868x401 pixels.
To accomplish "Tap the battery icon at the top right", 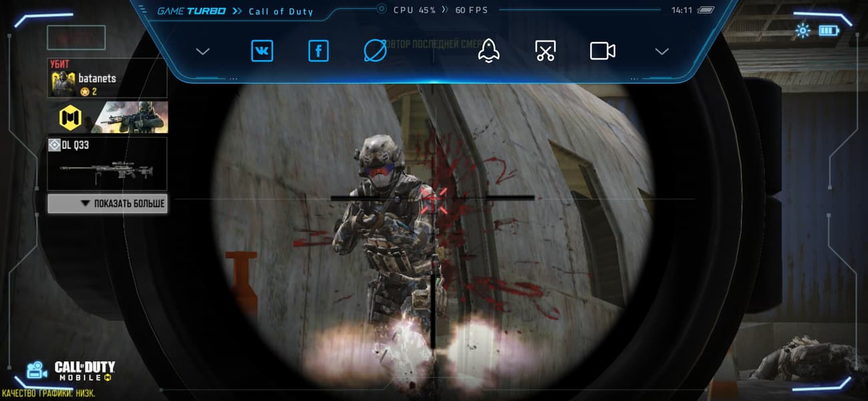I will (828, 31).
